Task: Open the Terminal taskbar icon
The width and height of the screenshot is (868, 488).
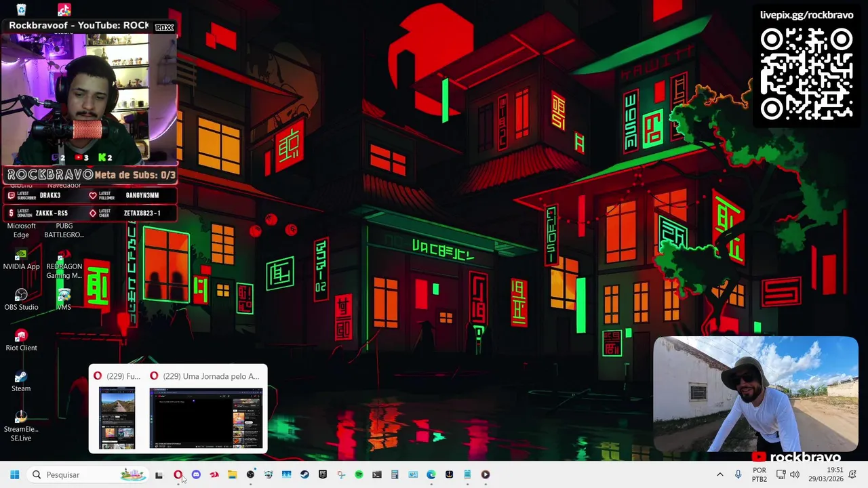Action: (x=377, y=474)
